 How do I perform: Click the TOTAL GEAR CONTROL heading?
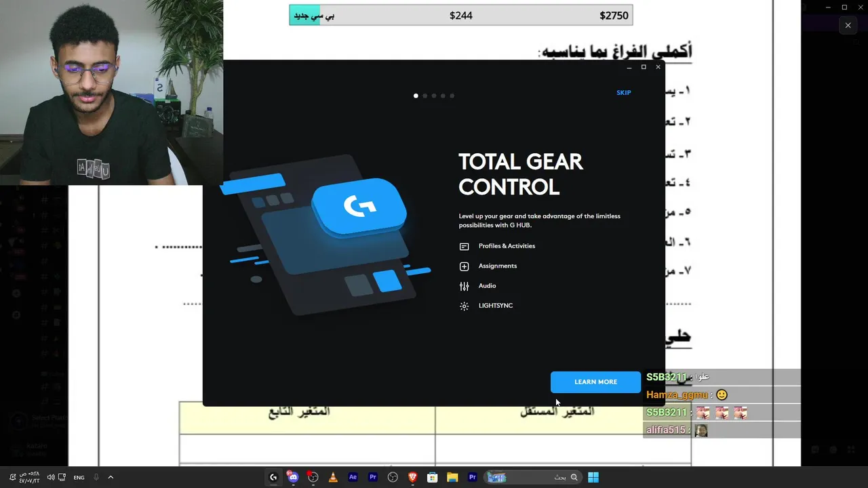coord(520,174)
